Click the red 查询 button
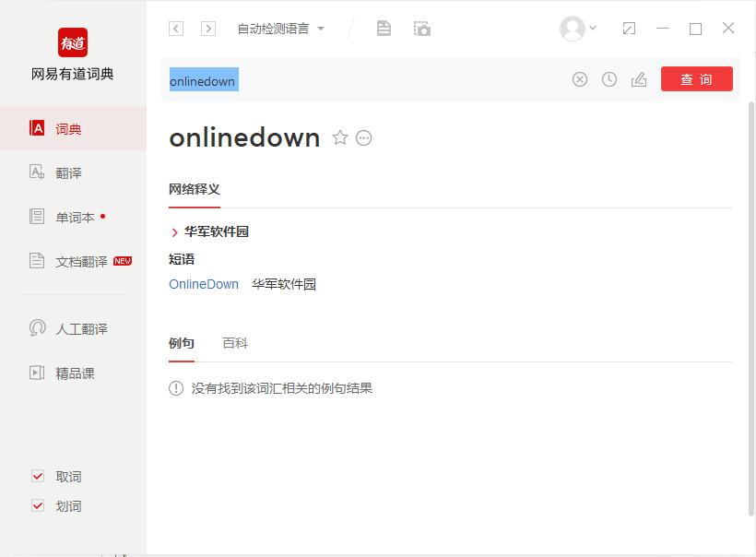 pos(697,79)
